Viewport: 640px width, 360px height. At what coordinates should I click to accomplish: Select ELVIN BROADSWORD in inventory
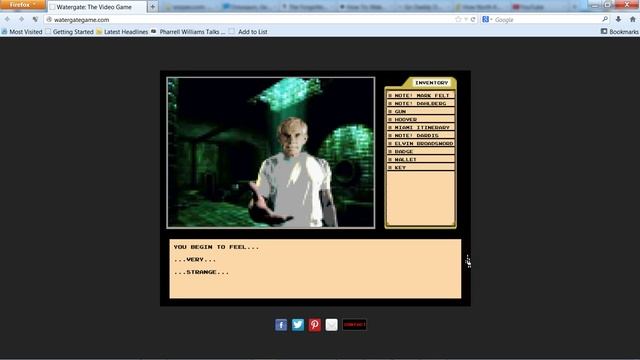coord(420,143)
